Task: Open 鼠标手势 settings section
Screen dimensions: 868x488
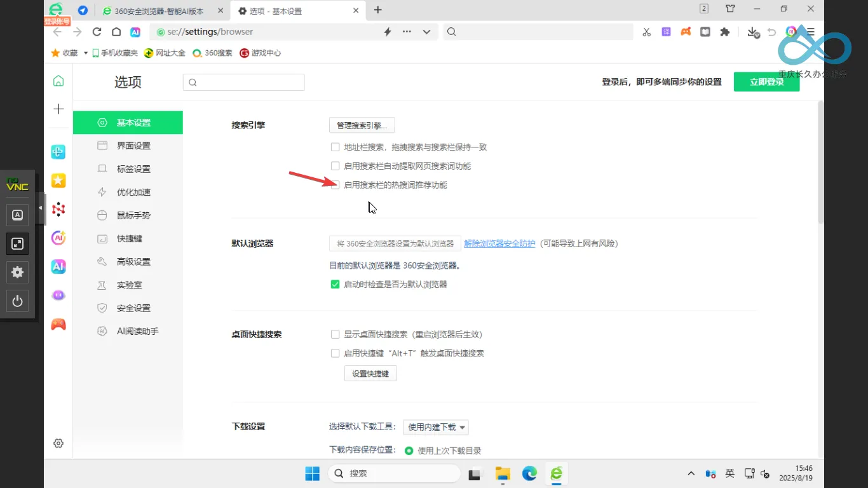Action: [128, 215]
